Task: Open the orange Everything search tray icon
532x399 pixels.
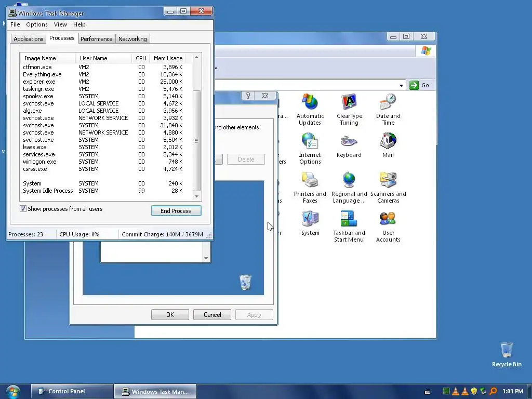Action: coord(493,391)
